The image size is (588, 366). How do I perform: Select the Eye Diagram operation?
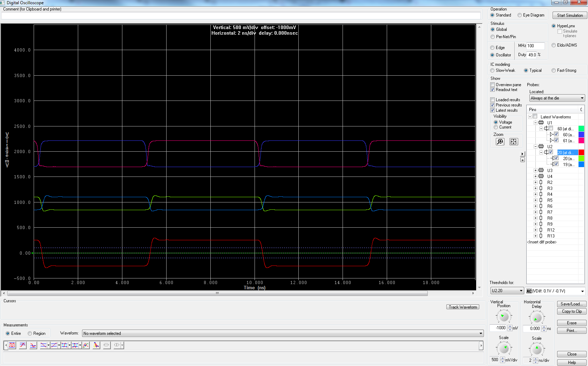pyautogui.click(x=531, y=15)
